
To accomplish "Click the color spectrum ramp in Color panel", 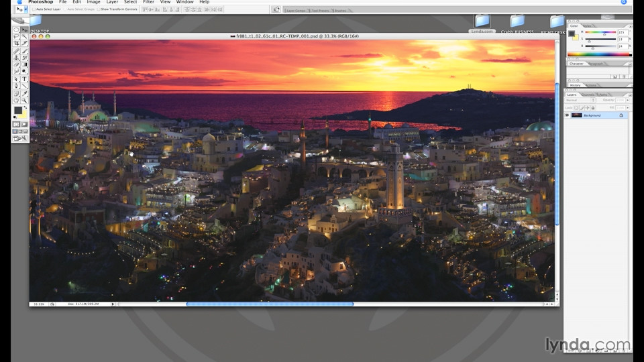I will [x=599, y=54].
